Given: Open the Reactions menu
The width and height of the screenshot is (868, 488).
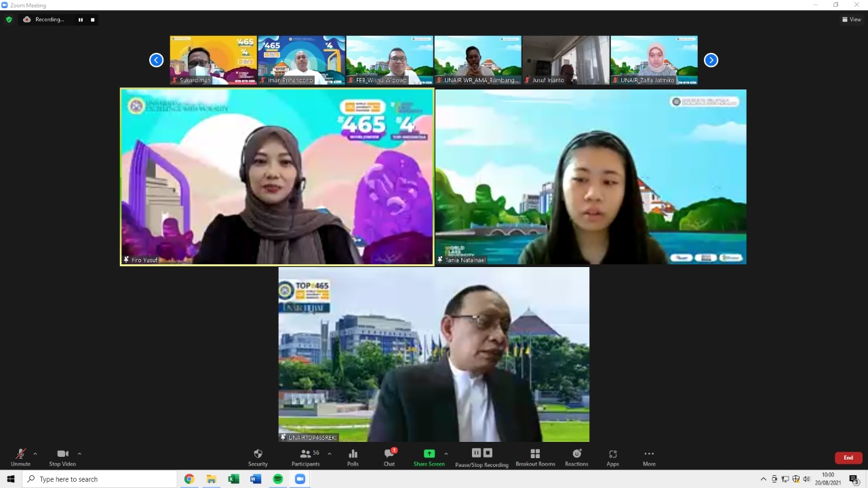Looking at the screenshot, I should click(x=576, y=454).
